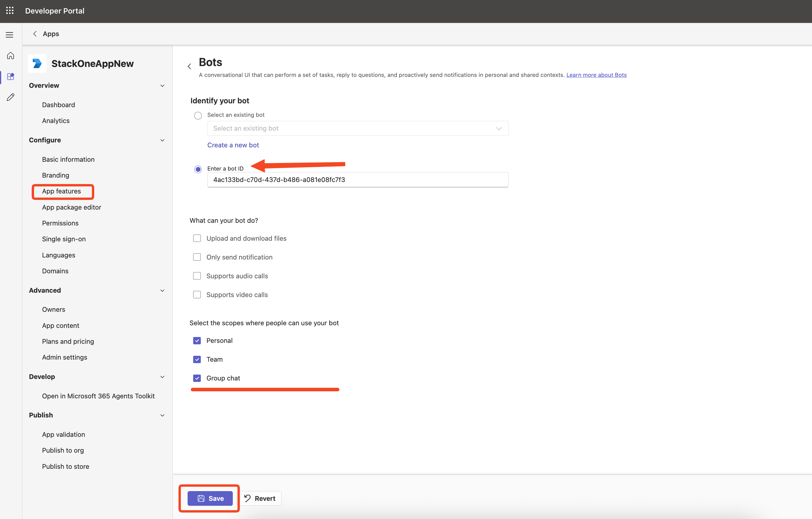Screen dimensions: 812x519
Task: Open in Microsoft 365 Agents Toolkit
Action: tap(98, 396)
